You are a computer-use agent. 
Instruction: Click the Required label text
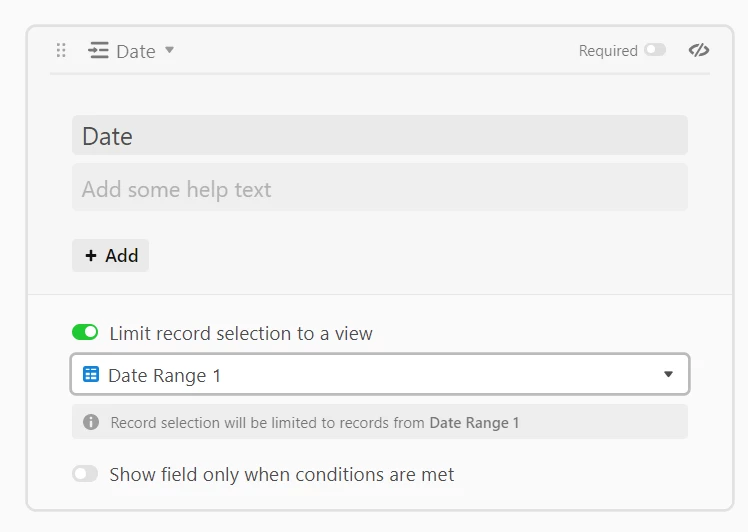[x=608, y=51]
